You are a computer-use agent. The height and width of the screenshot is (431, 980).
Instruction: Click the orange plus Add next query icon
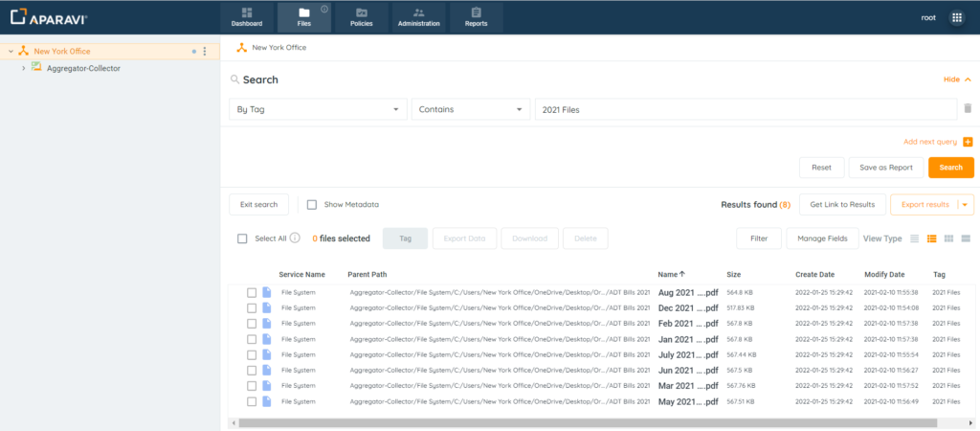(x=968, y=142)
